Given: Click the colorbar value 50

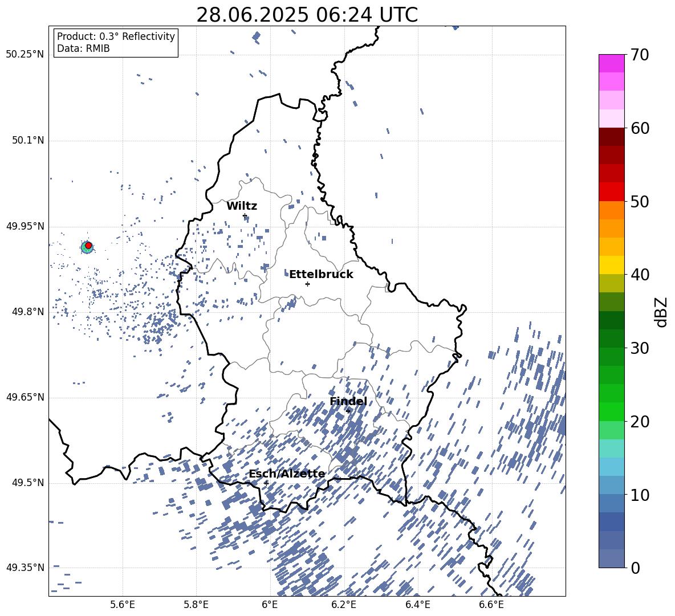Looking at the screenshot, I should pyautogui.click(x=640, y=201).
